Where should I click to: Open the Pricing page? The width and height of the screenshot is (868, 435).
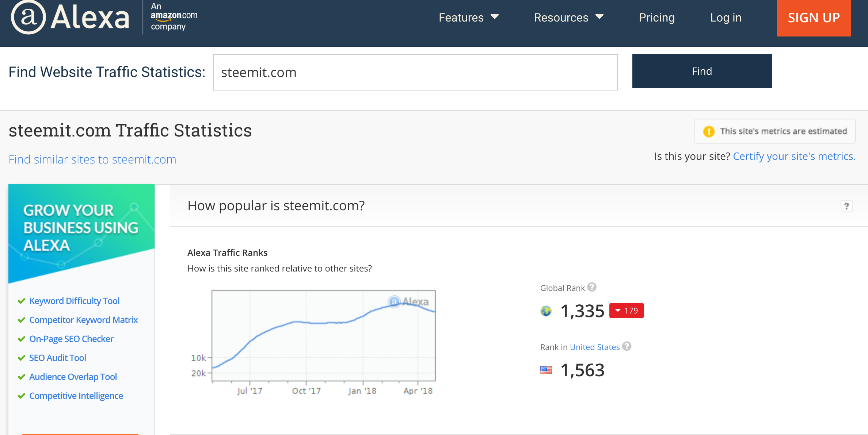coord(656,18)
